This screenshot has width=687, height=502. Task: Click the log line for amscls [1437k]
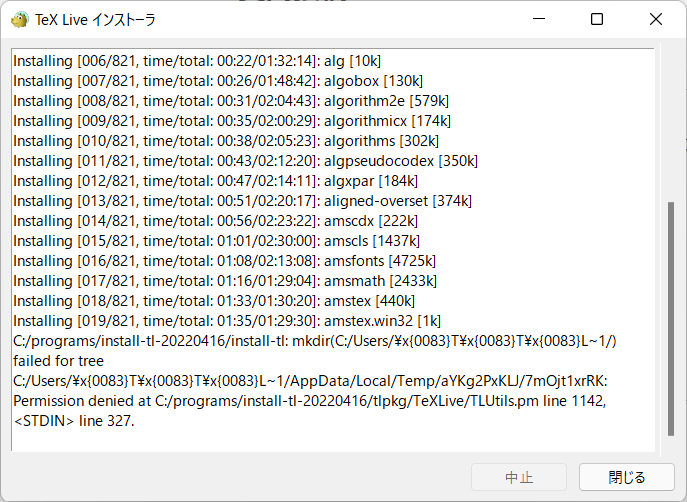pyautogui.click(x=216, y=241)
